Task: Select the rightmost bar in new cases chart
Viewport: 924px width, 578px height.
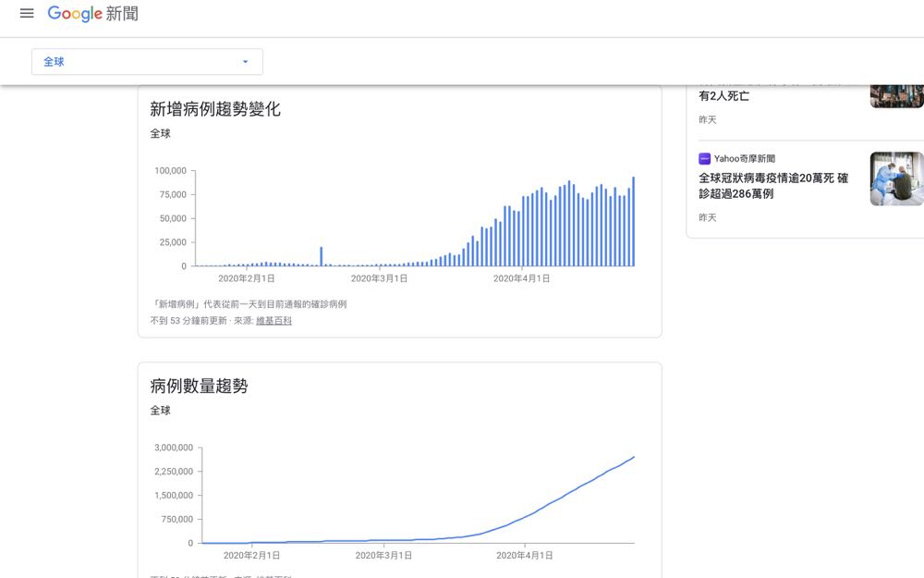Action: coord(633,222)
